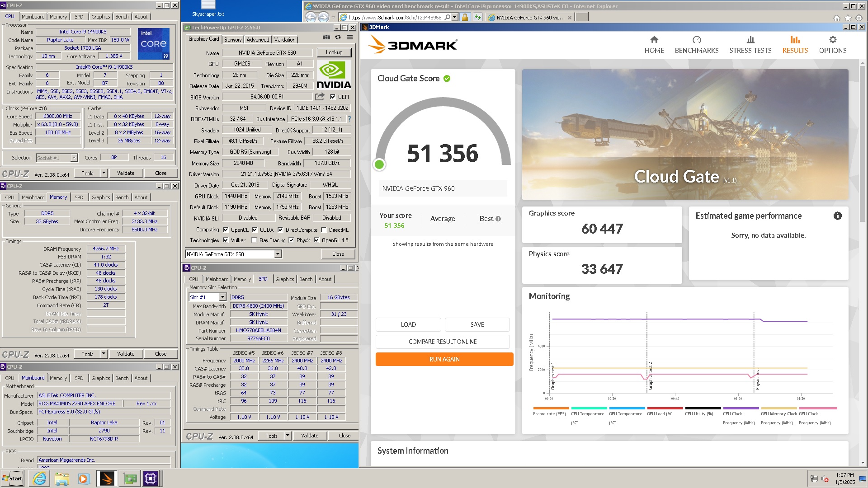The width and height of the screenshot is (868, 488).
Task: Switch to GPU-Z Sensors tab
Action: [233, 40]
